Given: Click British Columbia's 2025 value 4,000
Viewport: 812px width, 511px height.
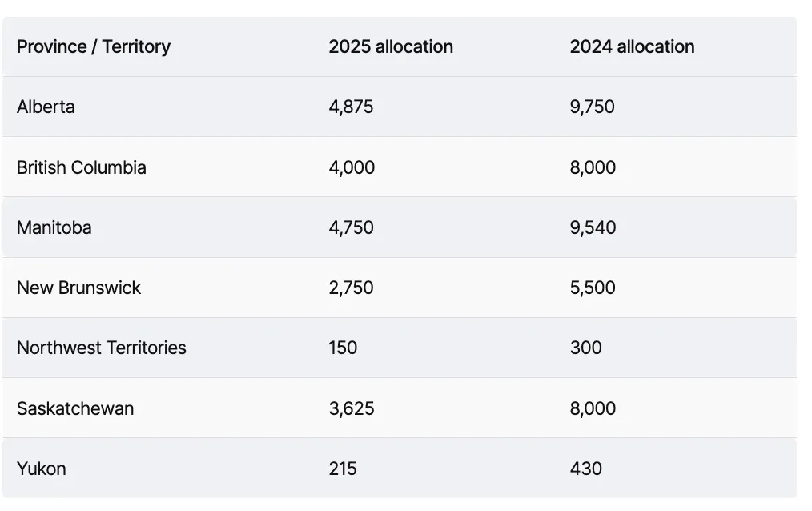Looking at the screenshot, I should [352, 167].
